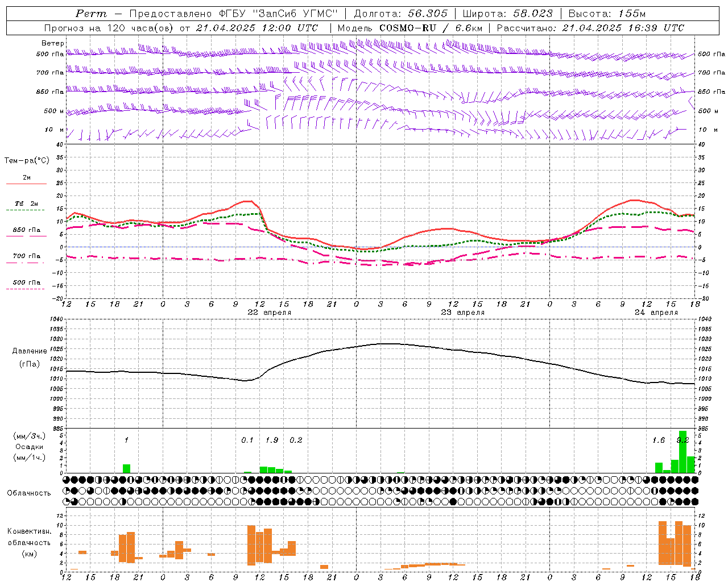Click the "1.9" precipitation total value

(x=272, y=440)
